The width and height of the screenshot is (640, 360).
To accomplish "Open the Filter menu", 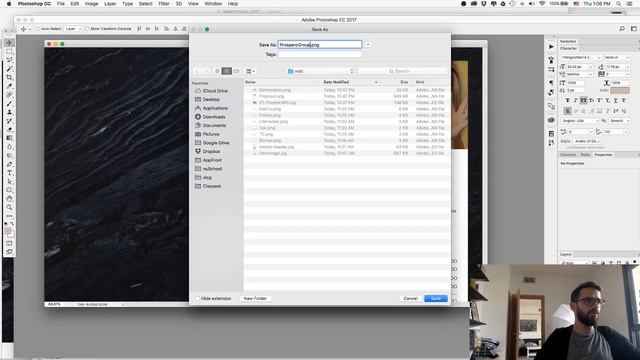I will [164, 4].
